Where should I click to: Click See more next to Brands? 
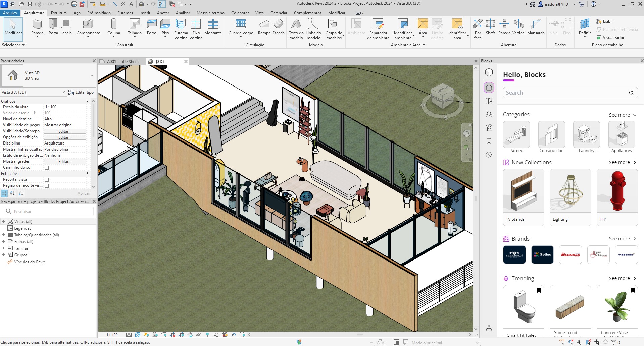point(623,239)
